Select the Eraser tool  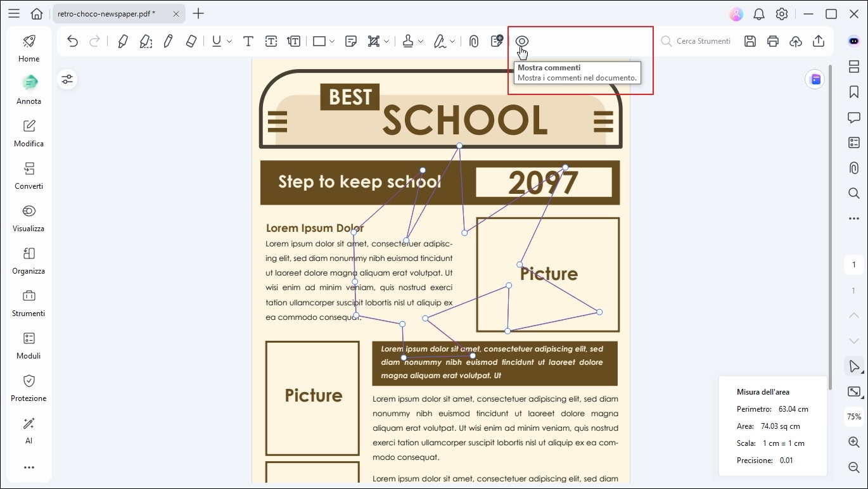point(191,41)
